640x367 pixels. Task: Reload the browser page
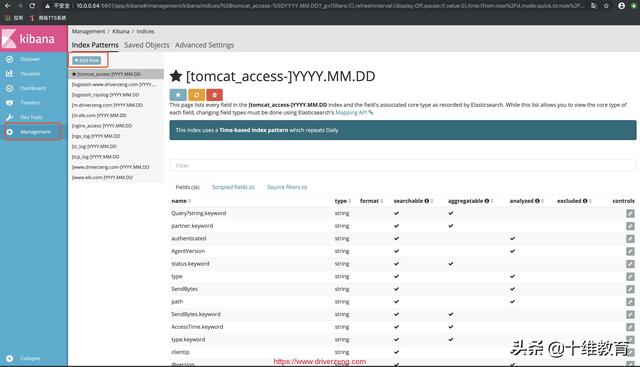coord(32,6)
